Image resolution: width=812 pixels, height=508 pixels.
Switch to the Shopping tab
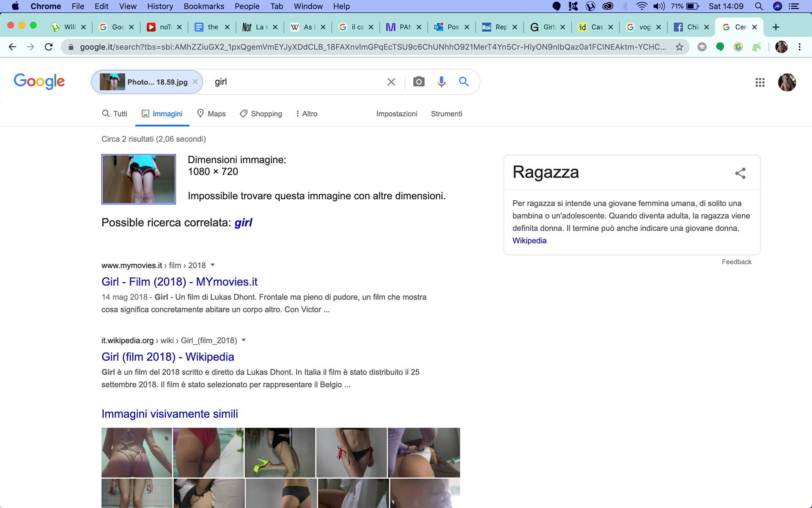tap(261, 114)
